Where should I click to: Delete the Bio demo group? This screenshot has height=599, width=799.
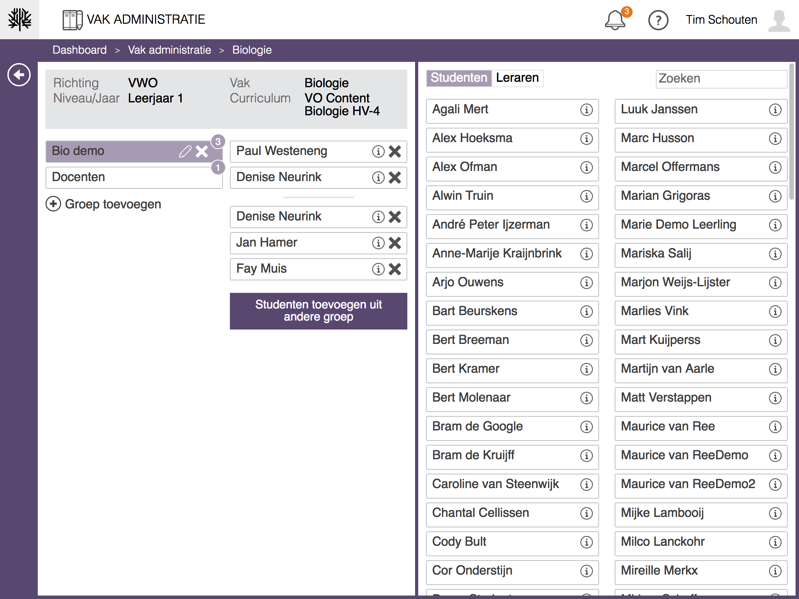click(202, 152)
